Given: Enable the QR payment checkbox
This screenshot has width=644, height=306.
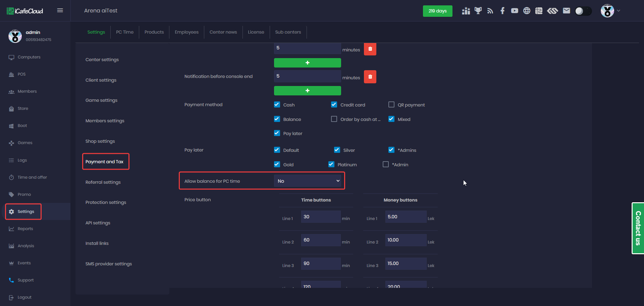Looking at the screenshot, I should [391, 105].
